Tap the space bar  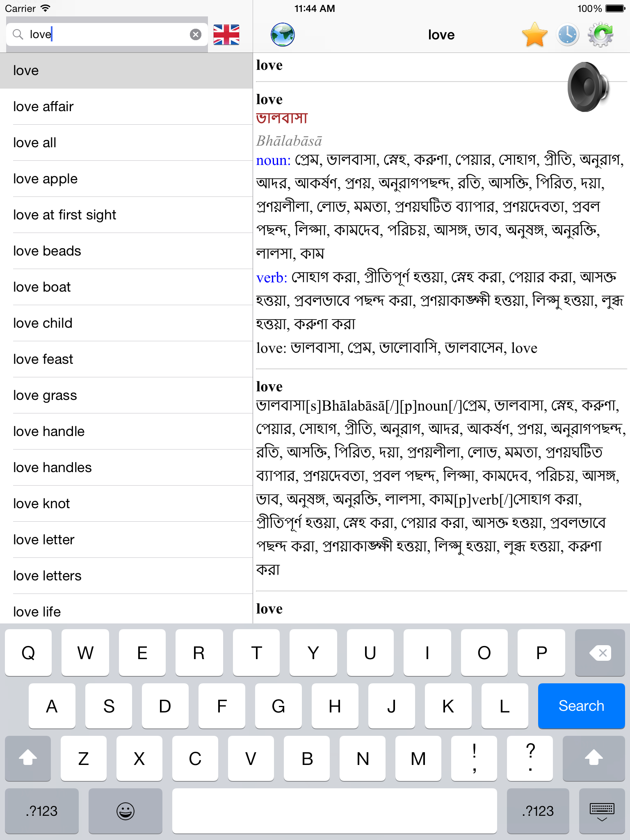(335, 811)
